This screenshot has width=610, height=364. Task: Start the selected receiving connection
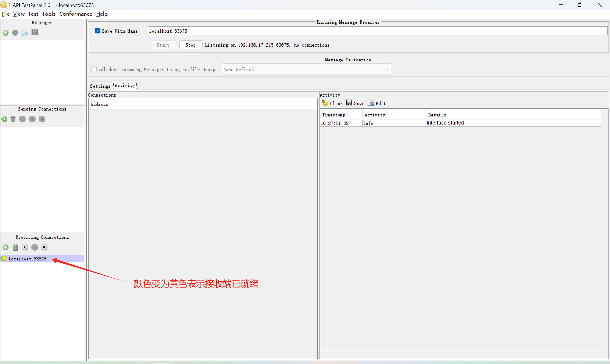click(x=25, y=247)
